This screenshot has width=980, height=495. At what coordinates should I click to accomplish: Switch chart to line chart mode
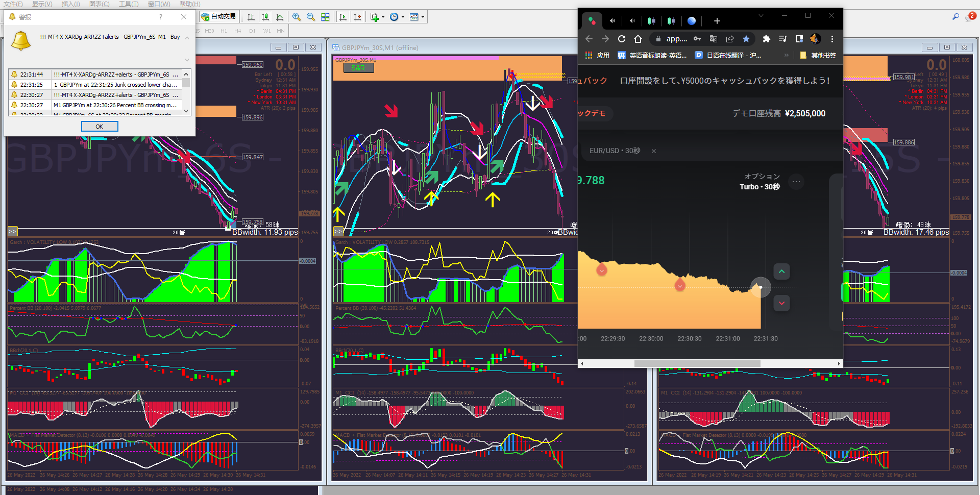[280, 17]
